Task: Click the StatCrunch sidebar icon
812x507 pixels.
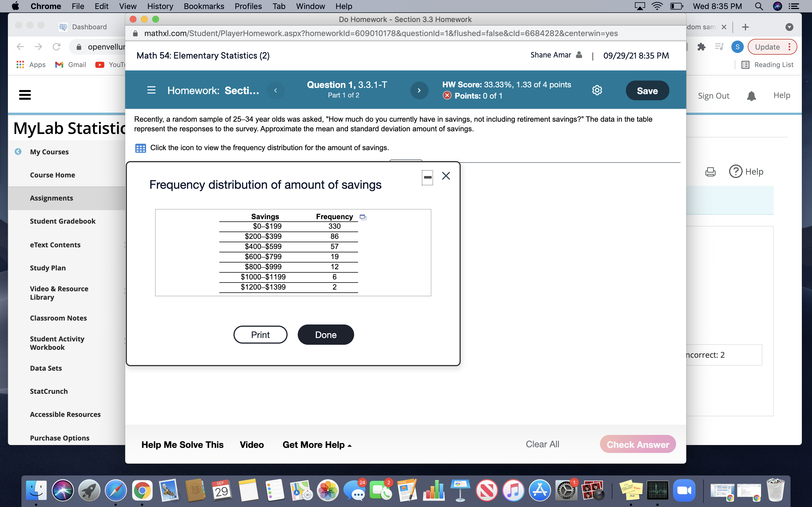Action: 48,391
